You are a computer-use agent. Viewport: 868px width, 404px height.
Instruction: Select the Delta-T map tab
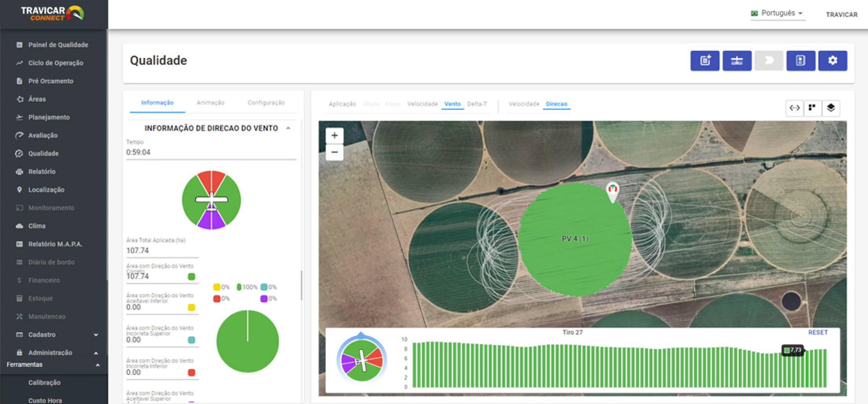pos(477,104)
